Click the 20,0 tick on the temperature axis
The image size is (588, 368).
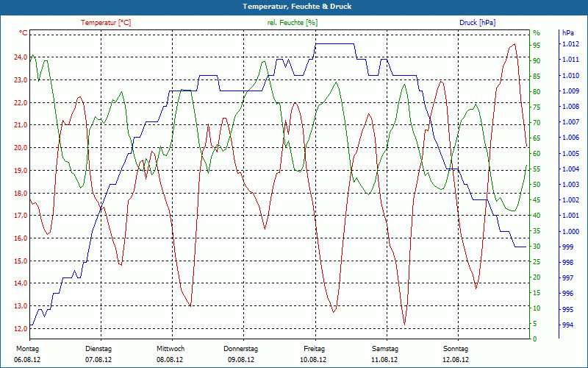21,148
